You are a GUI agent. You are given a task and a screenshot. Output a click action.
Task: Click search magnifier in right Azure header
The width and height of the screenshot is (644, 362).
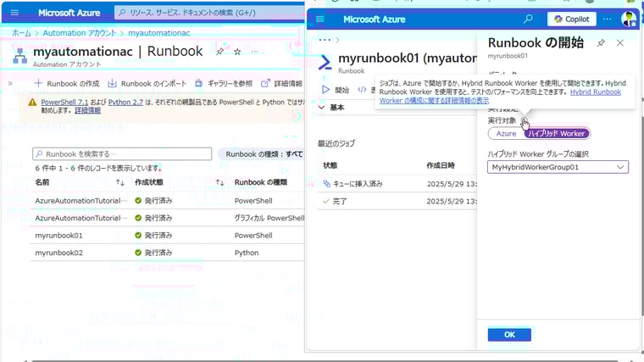pos(528,19)
